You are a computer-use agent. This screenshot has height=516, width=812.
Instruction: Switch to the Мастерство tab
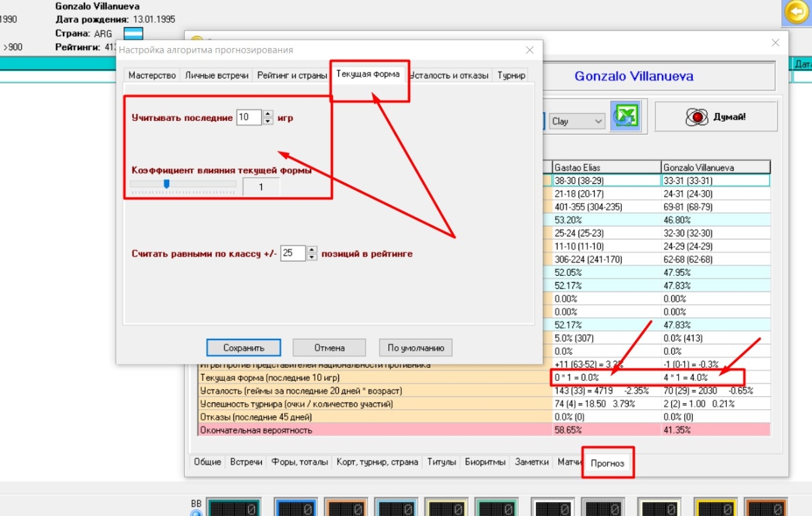(x=152, y=75)
